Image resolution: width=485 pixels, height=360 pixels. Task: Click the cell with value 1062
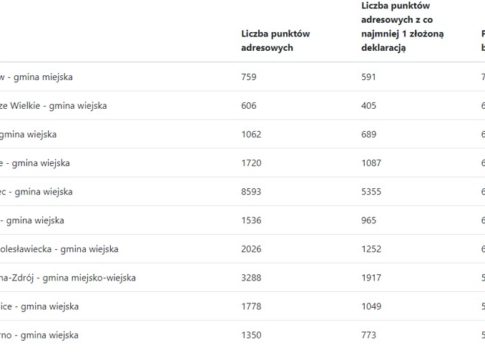pos(251,134)
